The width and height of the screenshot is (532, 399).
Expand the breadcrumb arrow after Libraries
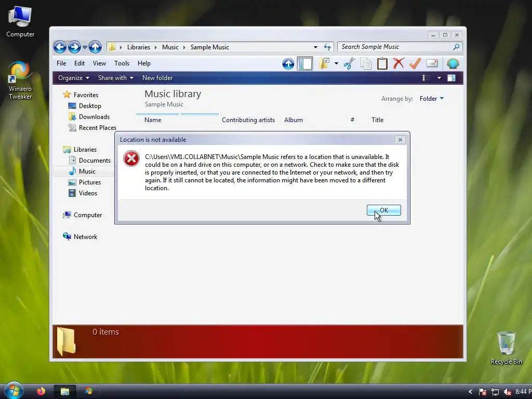(156, 47)
